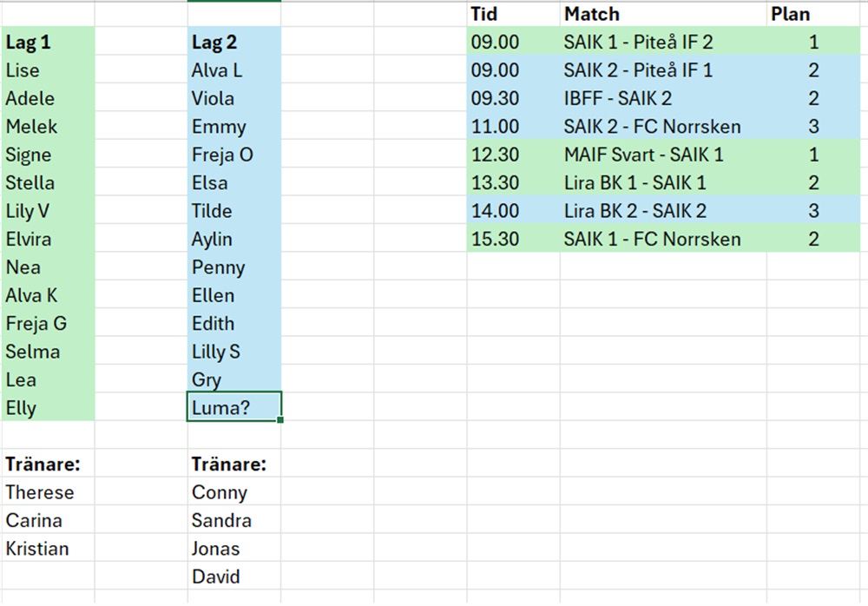Select the Tid column header cell
The height and width of the screenshot is (606, 868).
click(512, 14)
